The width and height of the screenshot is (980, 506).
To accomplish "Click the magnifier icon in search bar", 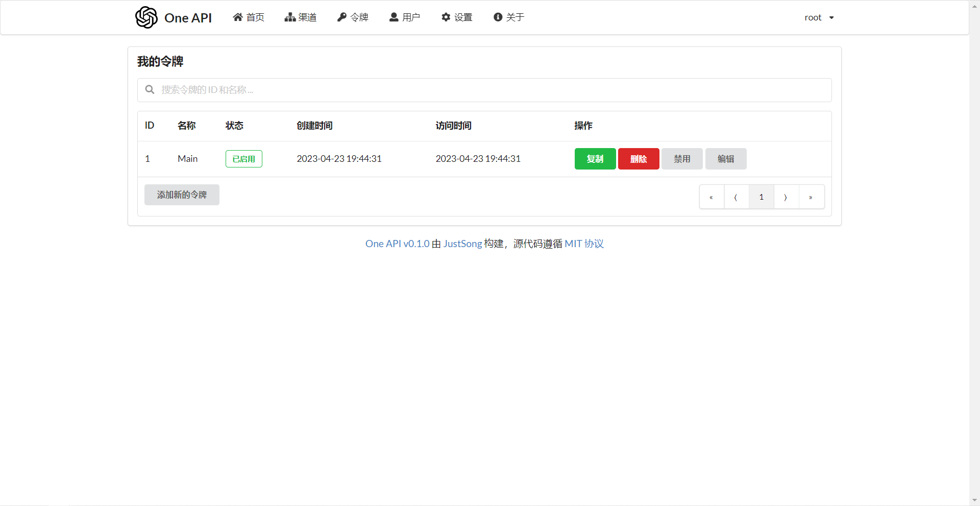I will [150, 90].
